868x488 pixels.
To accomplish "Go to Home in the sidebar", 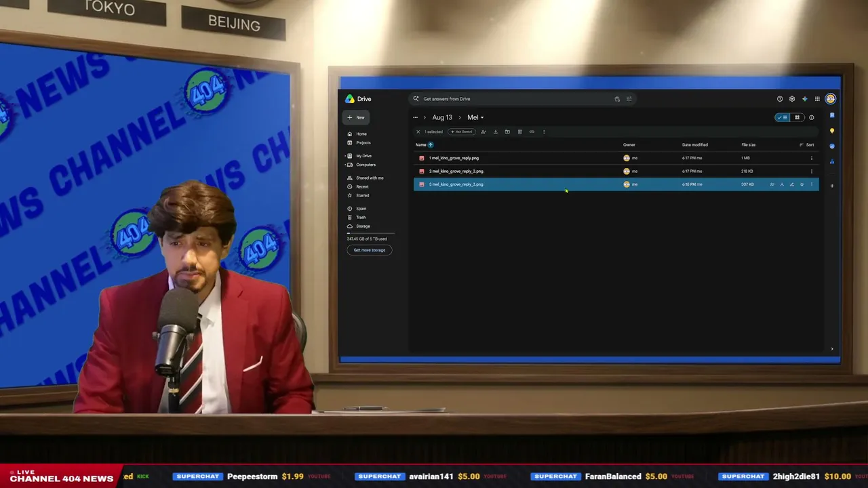I will (357, 134).
